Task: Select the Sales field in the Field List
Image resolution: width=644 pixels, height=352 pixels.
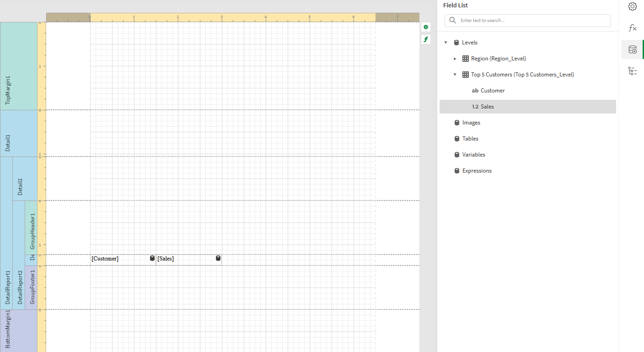Action: 487,106
